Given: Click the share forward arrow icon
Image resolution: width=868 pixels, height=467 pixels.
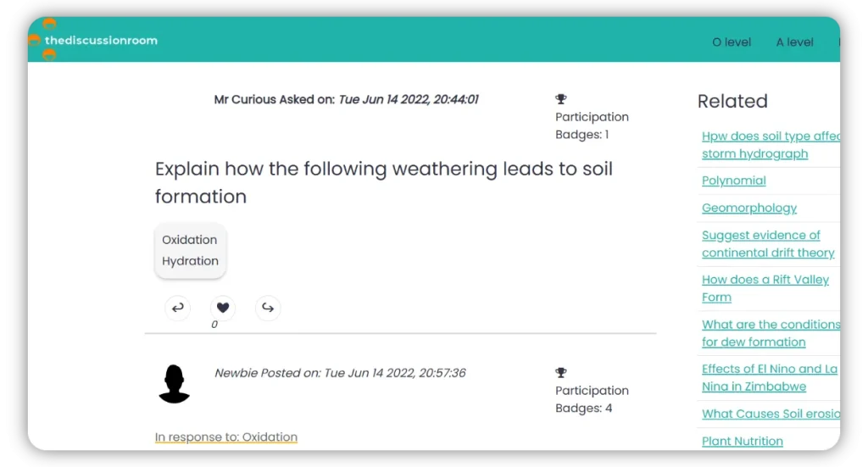Looking at the screenshot, I should click(268, 308).
